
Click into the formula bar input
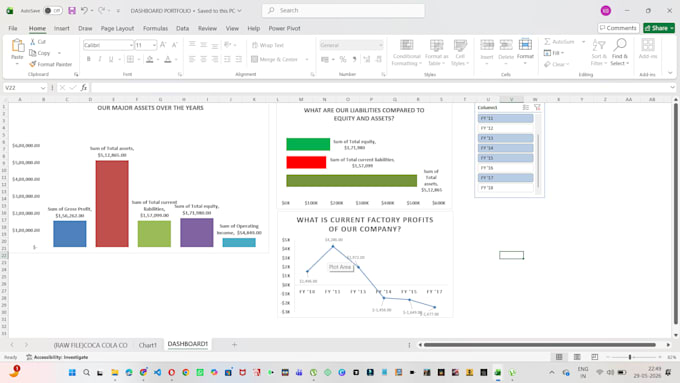(379, 88)
